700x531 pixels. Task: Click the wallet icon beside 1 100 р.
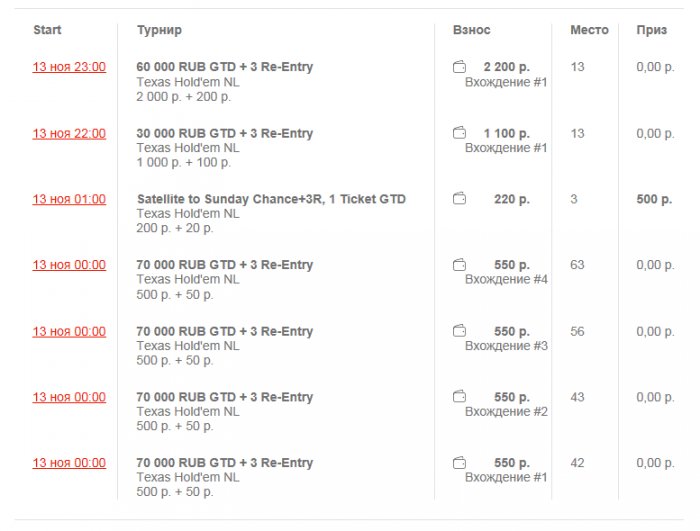[x=459, y=133]
